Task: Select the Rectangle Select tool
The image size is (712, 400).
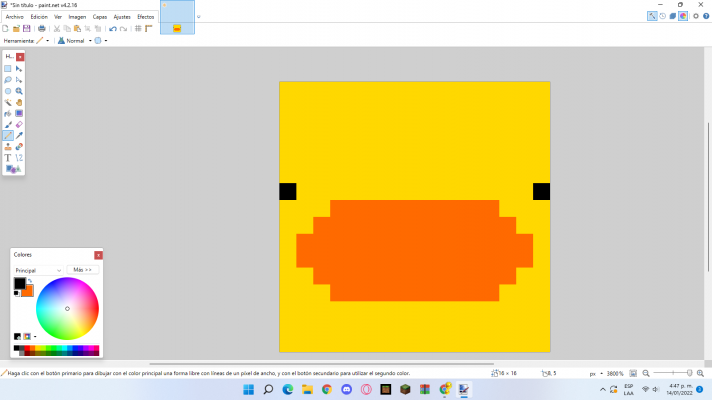Action: pyautogui.click(x=8, y=69)
